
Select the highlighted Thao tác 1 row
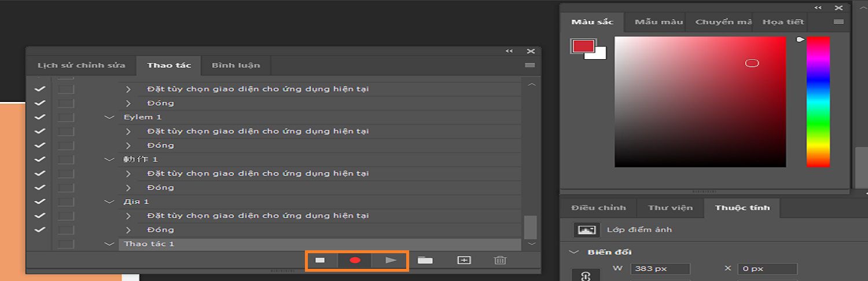click(x=319, y=244)
